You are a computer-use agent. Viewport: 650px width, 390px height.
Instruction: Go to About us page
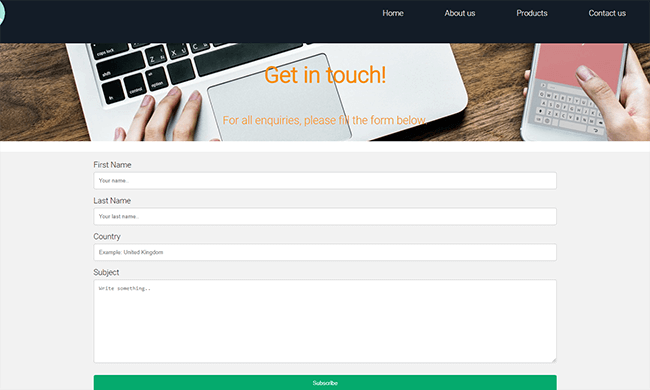tap(460, 13)
